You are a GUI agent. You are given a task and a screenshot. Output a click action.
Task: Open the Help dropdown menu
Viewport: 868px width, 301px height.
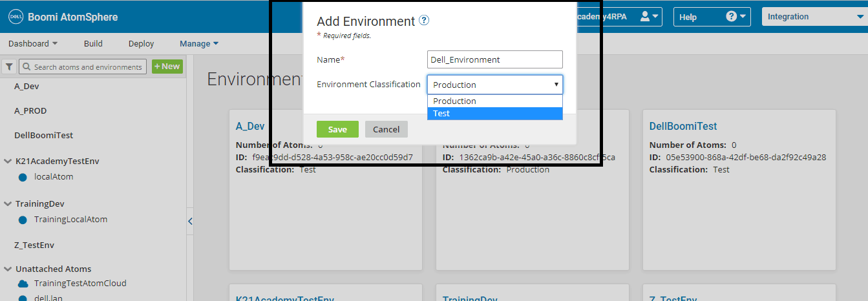pyautogui.click(x=712, y=17)
